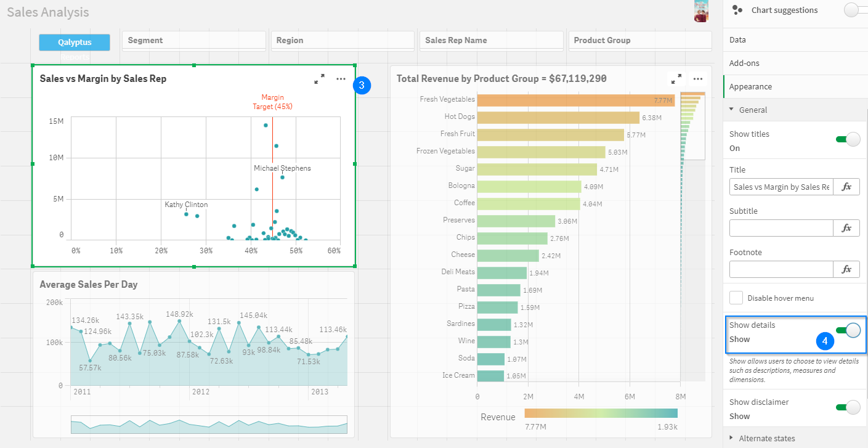868x448 pixels.
Task: Open the expression editor for Title
Action: (x=846, y=187)
